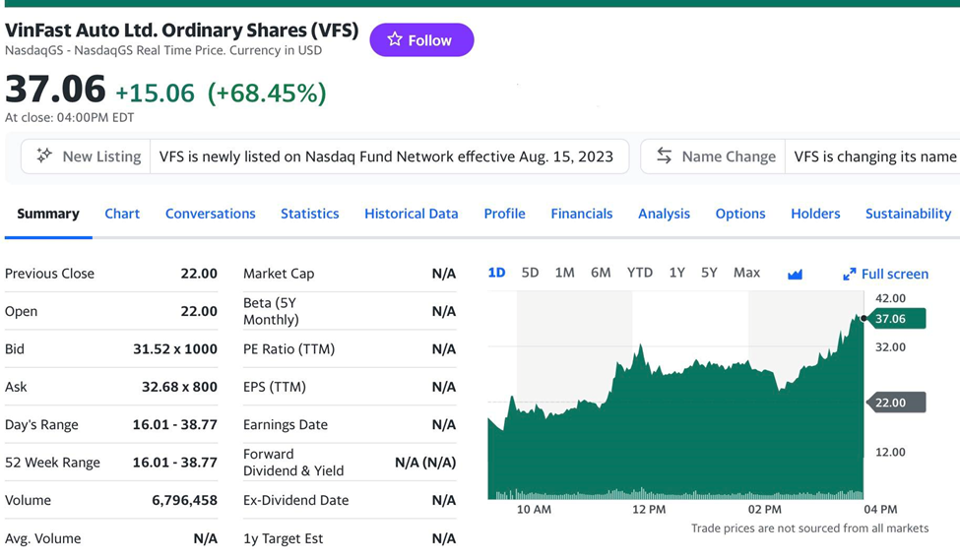Click the star icon in Follow button

pos(395,39)
